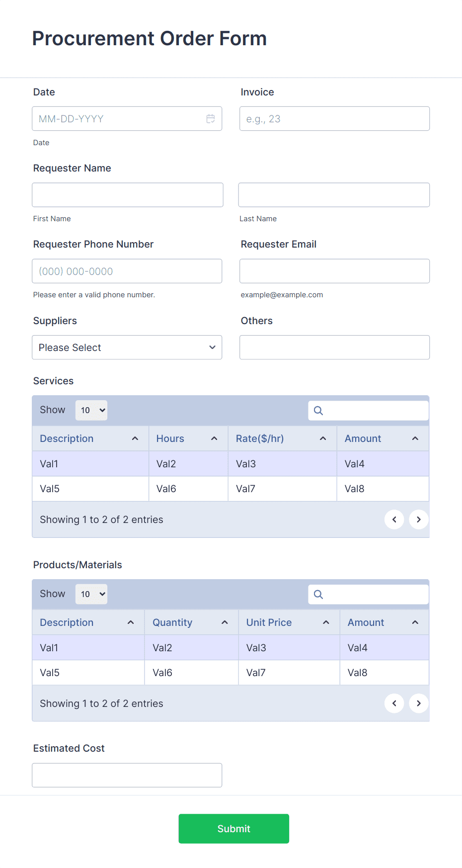The width and height of the screenshot is (462, 868).
Task: Click the Invoice input field
Action: tap(334, 118)
